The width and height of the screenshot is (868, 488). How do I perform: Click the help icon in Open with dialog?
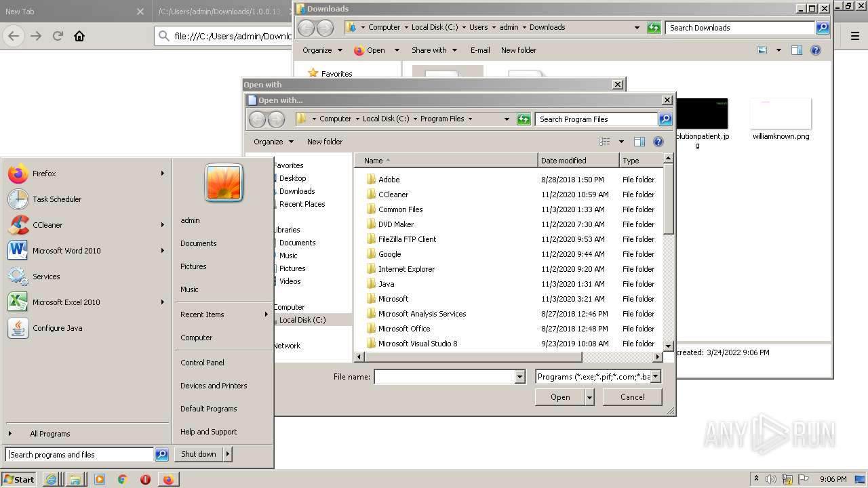pyautogui.click(x=658, y=142)
